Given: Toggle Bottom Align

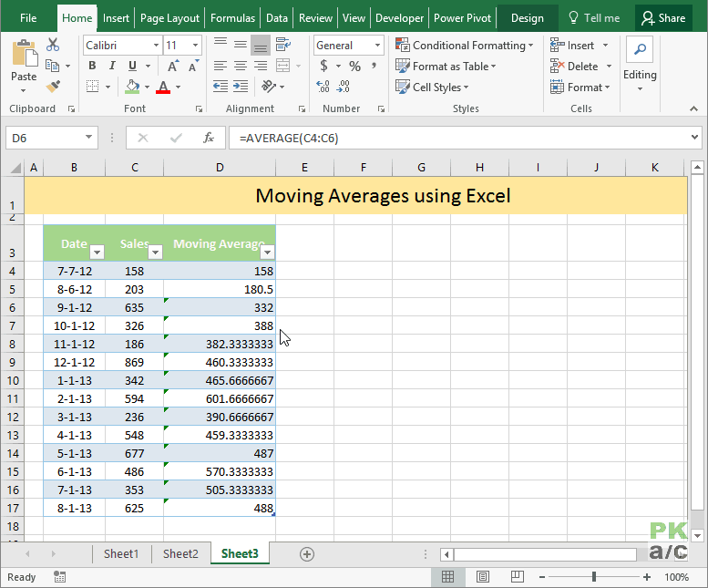Looking at the screenshot, I should point(261,46).
